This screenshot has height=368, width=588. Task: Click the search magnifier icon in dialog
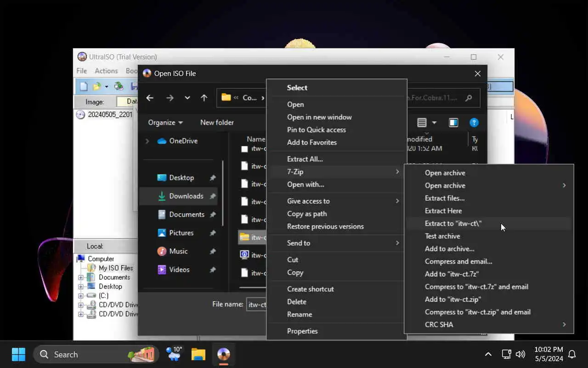(x=469, y=98)
